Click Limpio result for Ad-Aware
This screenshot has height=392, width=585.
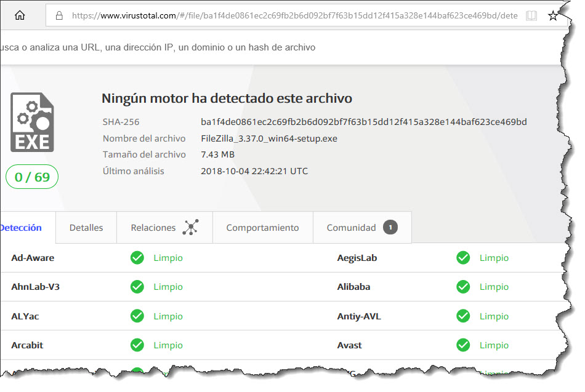point(168,258)
